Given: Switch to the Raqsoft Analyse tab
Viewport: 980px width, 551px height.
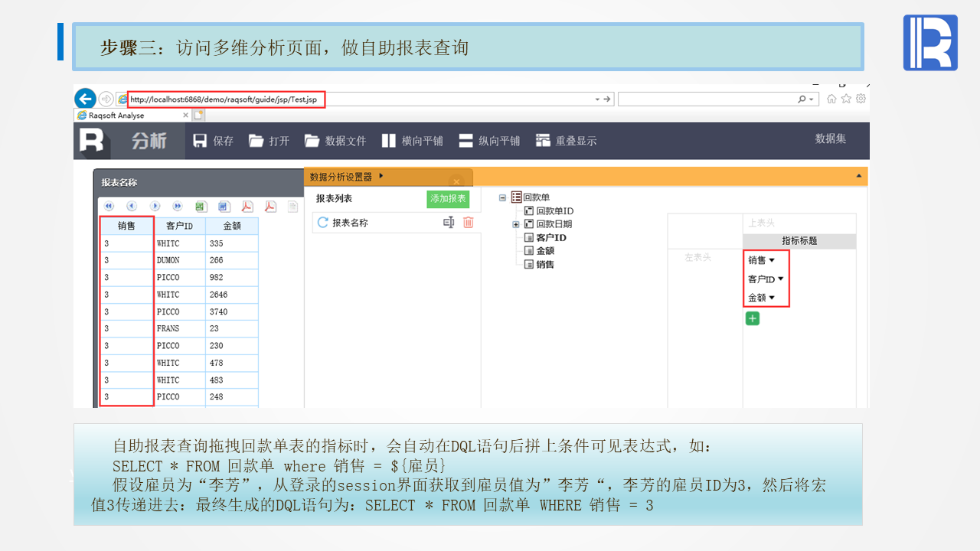Looking at the screenshot, I should click(x=132, y=116).
